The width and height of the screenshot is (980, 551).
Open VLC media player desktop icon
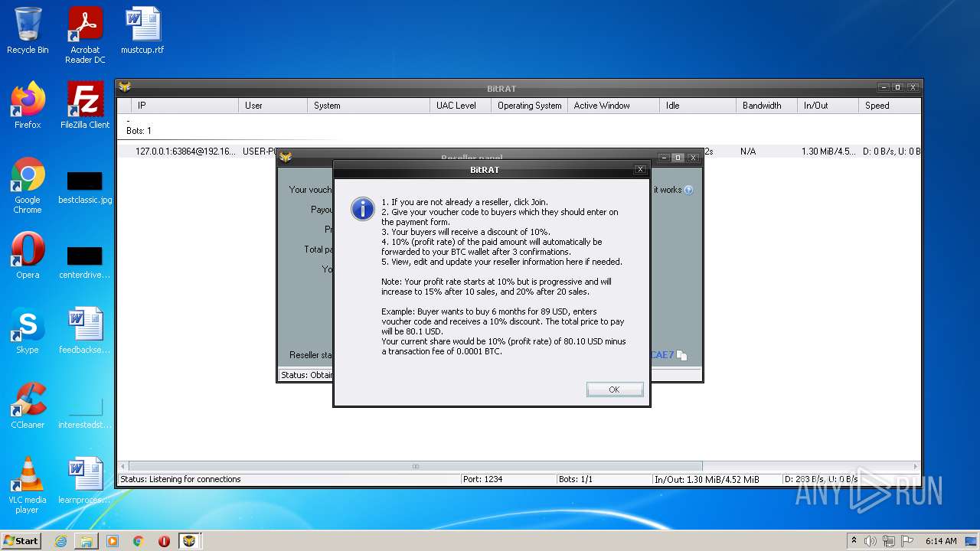28,485
